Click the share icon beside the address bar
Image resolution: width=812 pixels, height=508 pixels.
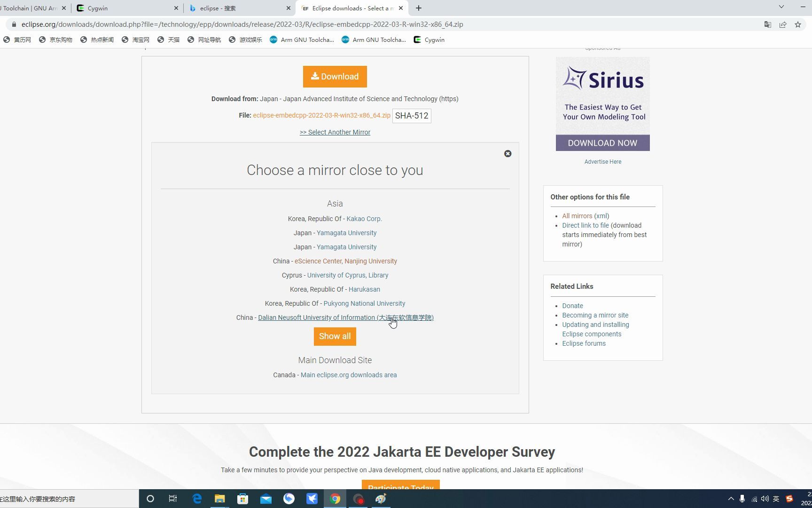[x=783, y=24]
